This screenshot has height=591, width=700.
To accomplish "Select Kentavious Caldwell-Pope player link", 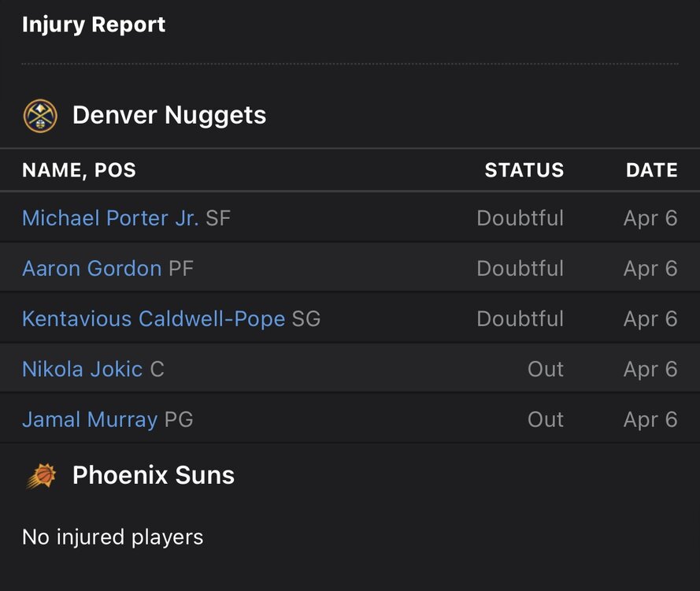I will pyautogui.click(x=154, y=319).
